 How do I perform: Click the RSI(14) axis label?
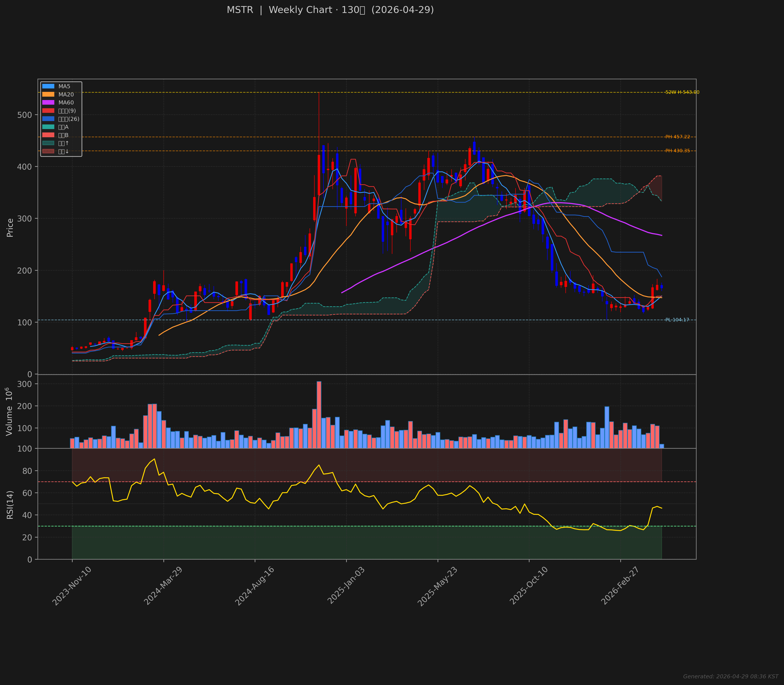coord(10,505)
